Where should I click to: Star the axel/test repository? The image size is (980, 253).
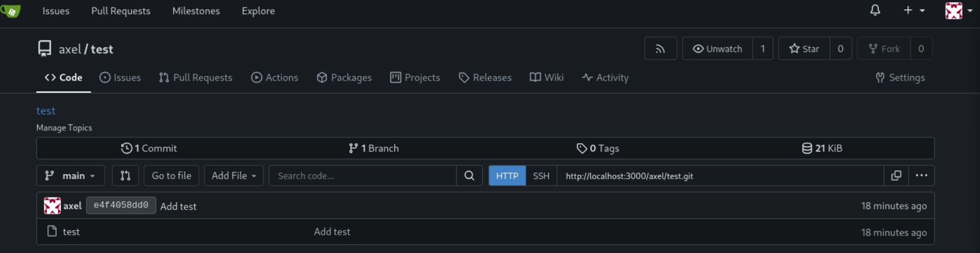pyautogui.click(x=804, y=49)
